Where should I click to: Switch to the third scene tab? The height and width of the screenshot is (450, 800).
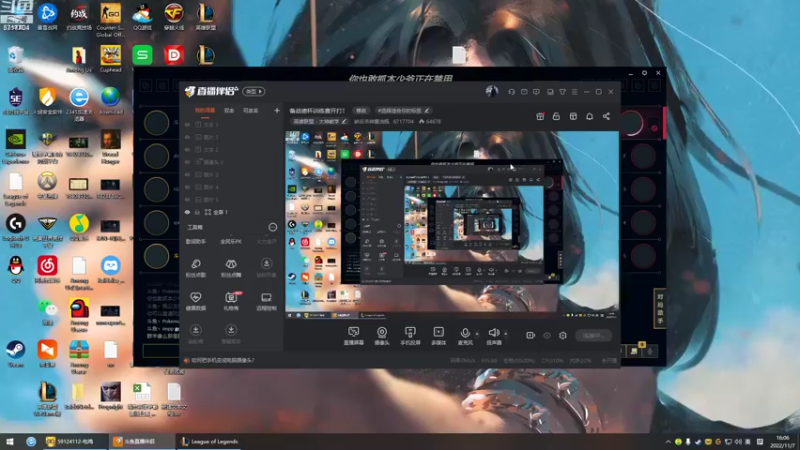click(251, 110)
